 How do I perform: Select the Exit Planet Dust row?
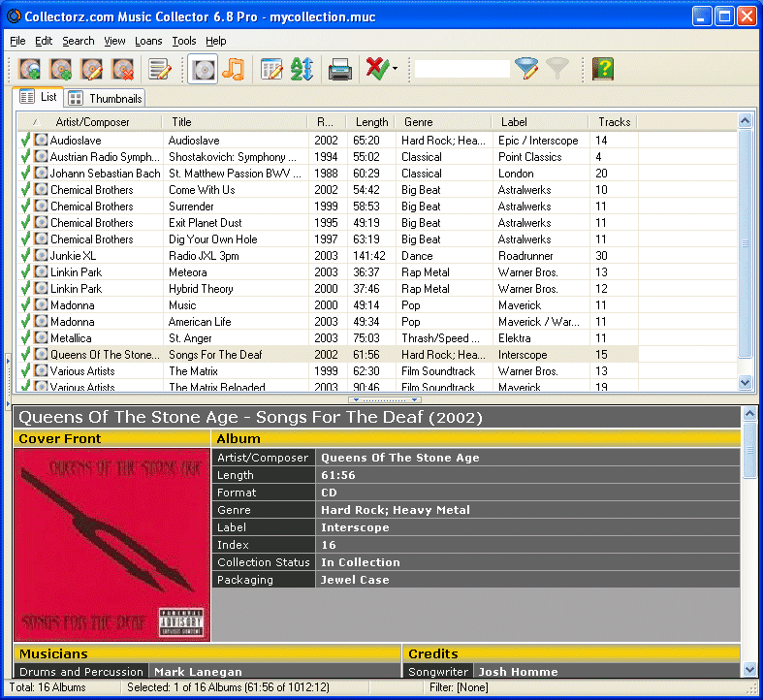point(328,223)
